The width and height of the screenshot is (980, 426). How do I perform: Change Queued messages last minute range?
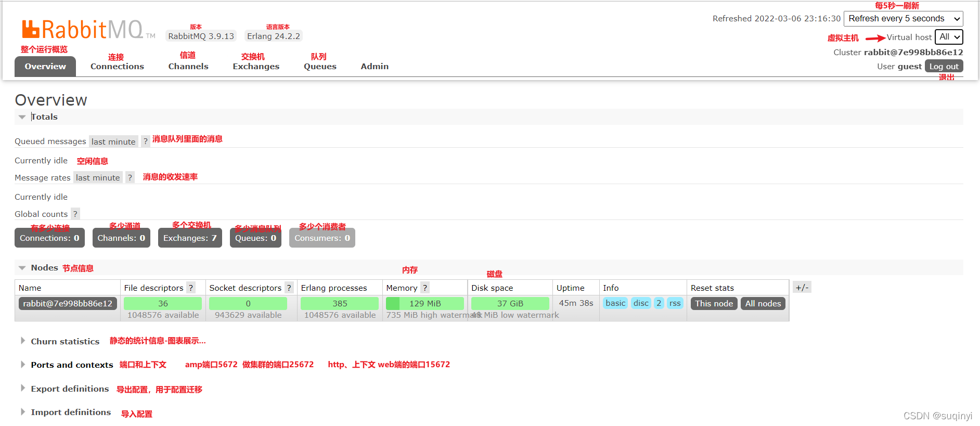pyautogui.click(x=113, y=141)
